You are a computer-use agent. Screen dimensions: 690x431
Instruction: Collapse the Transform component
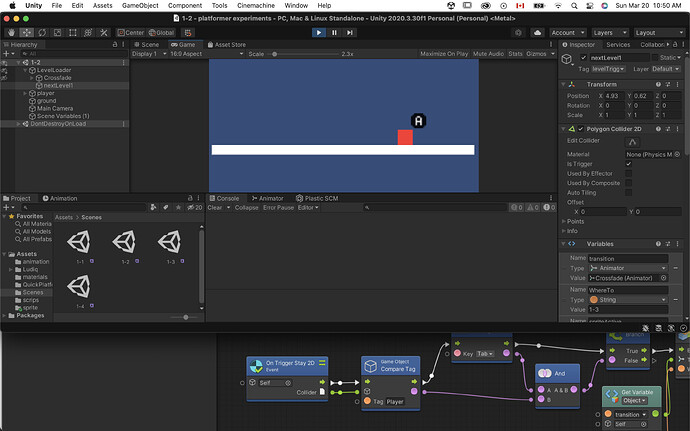pos(563,84)
